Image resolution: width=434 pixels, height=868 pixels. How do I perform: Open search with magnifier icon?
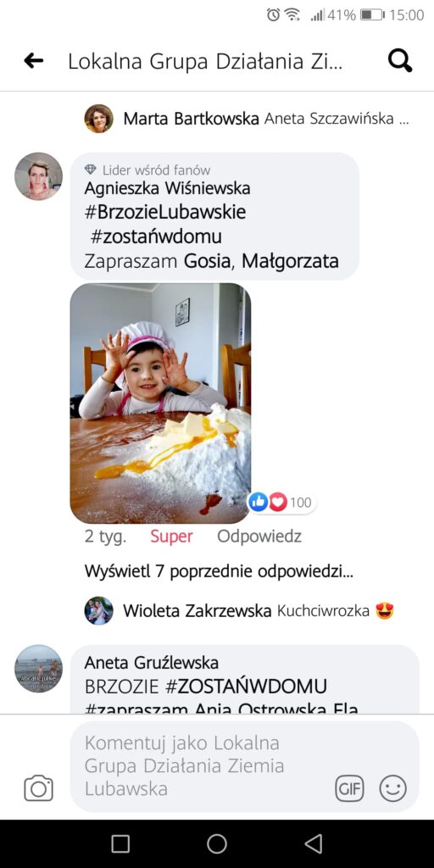point(400,61)
